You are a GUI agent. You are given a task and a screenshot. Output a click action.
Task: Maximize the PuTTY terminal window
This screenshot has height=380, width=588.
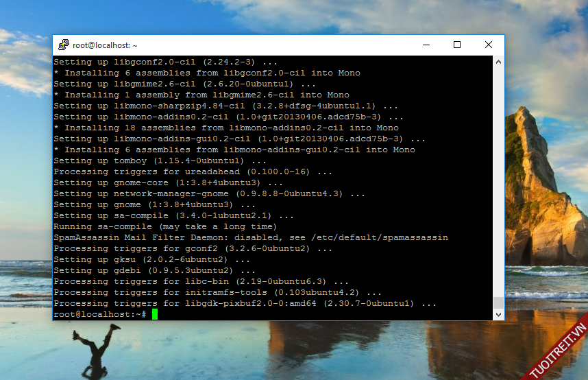click(x=457, y=45)
